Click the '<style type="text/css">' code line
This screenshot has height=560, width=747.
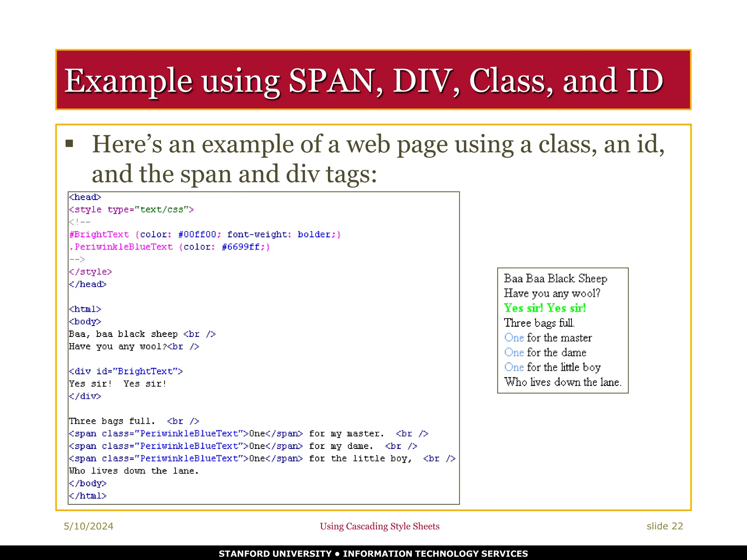click(131, 210)
